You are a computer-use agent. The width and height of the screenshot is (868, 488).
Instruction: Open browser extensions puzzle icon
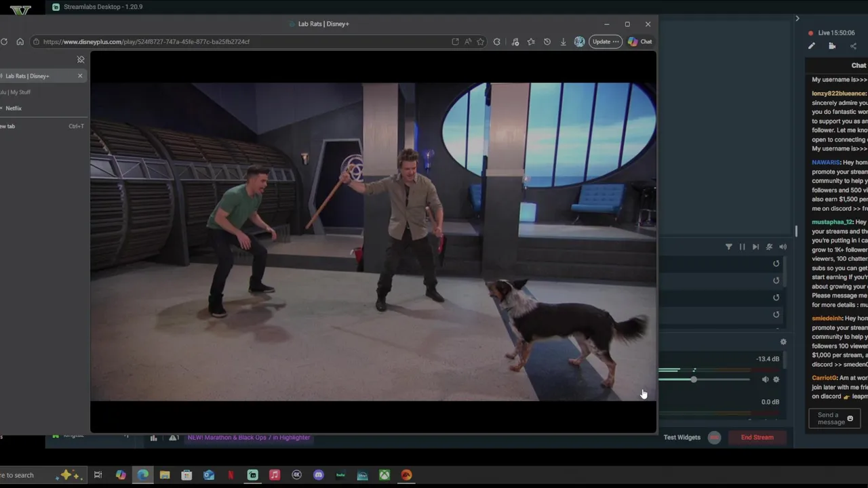(497, 41)
